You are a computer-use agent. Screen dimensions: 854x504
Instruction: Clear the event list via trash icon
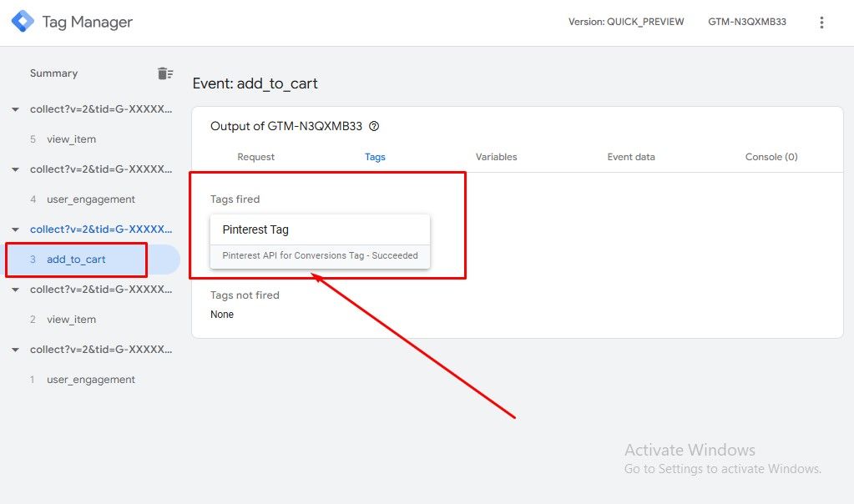[165, 73]
